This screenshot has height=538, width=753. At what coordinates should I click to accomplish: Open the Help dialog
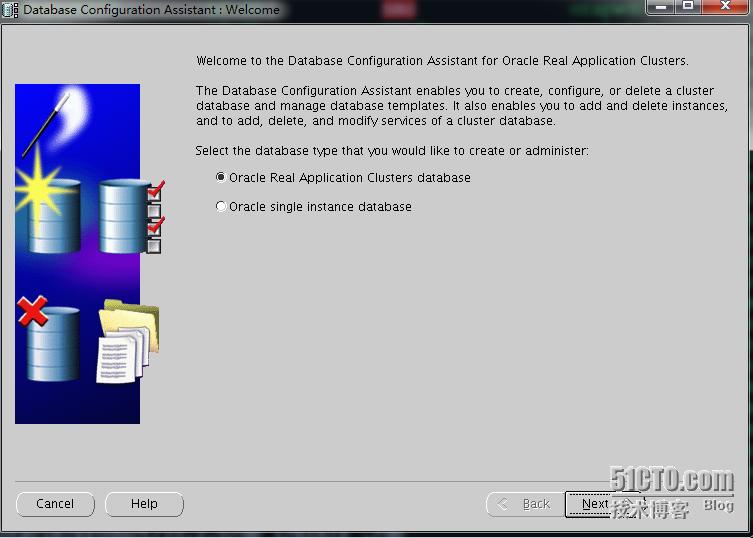point(144,504)
